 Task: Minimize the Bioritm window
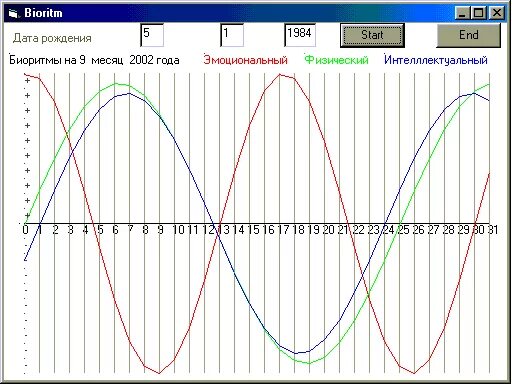(462, 13)
